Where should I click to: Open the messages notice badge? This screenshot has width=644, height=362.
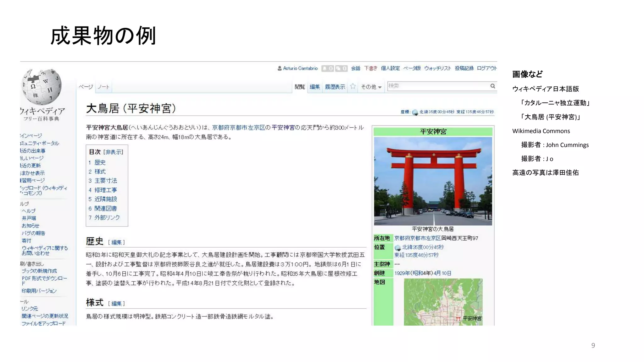[x=341, y=68]
